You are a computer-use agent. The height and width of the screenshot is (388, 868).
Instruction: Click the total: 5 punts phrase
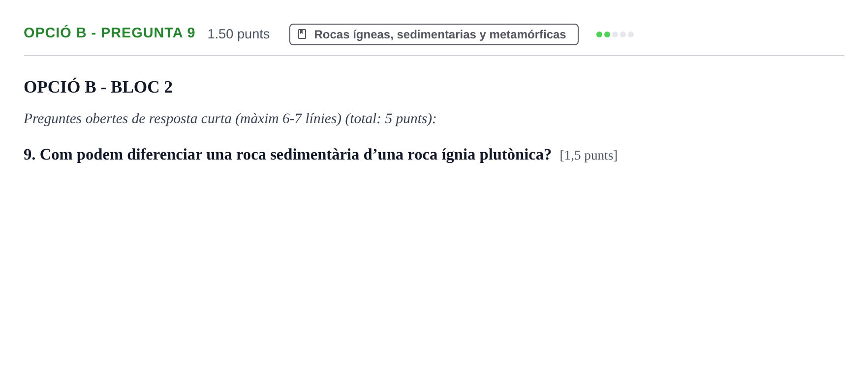click(x=391, y=119)
